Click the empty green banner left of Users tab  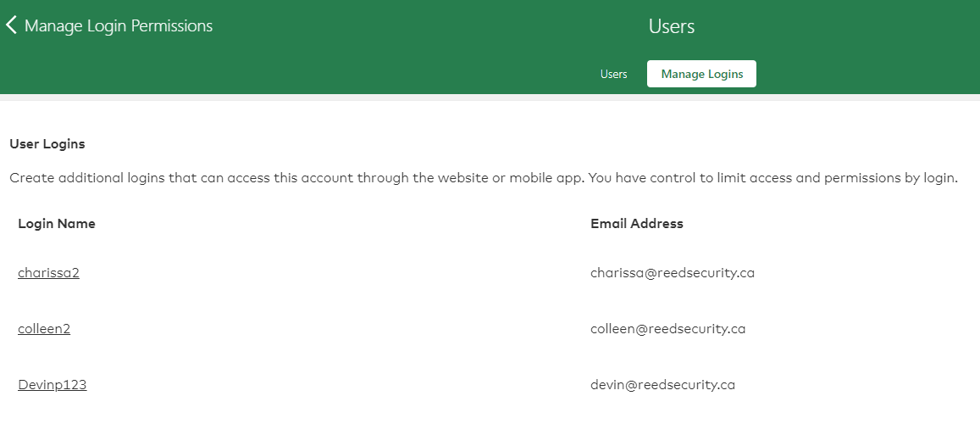coord(296,74)
